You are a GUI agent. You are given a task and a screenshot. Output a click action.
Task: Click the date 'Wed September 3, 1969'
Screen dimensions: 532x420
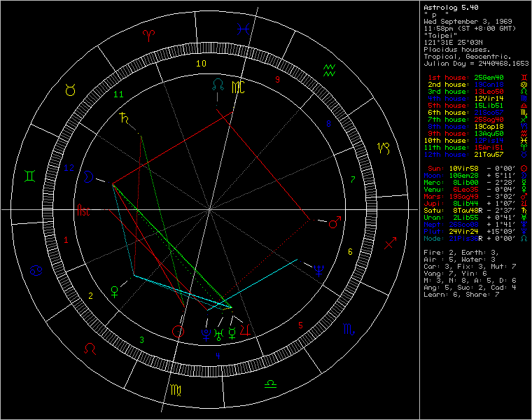tap(468, 22)
